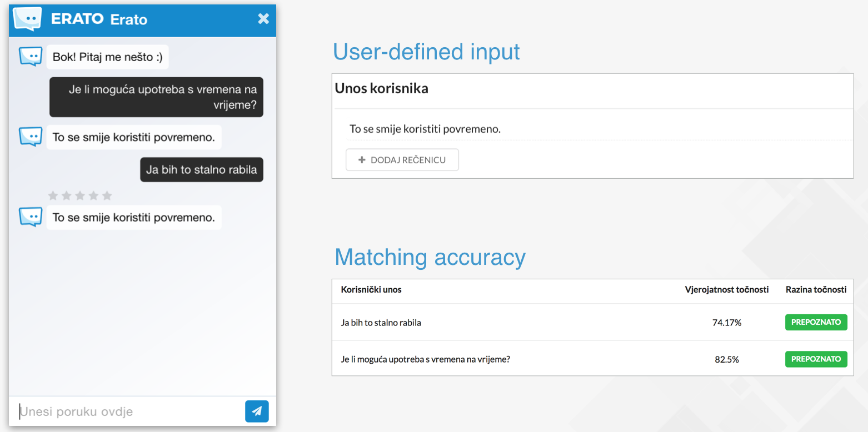The image size is (868, 432).
Task: Click bot avatar beside reply above star rating
Action: point(31,137)
